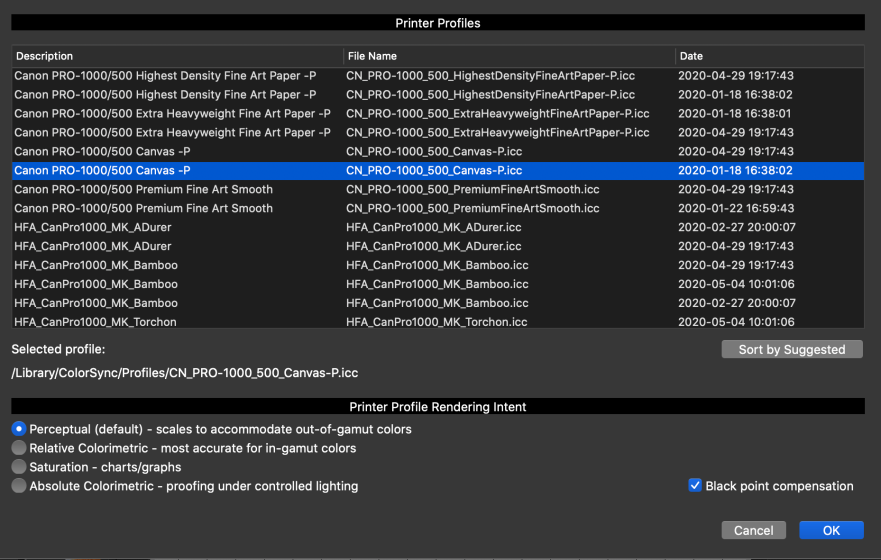Select Highest Density Fine Art Paper dated 2020-04-29
881x560 pixels.
[438, 76]
